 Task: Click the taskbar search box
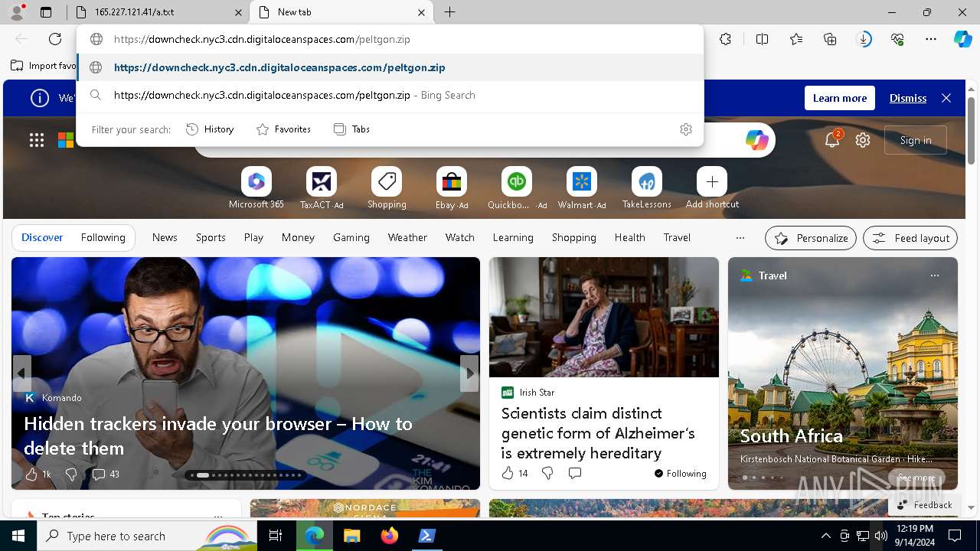click(148, 536)
